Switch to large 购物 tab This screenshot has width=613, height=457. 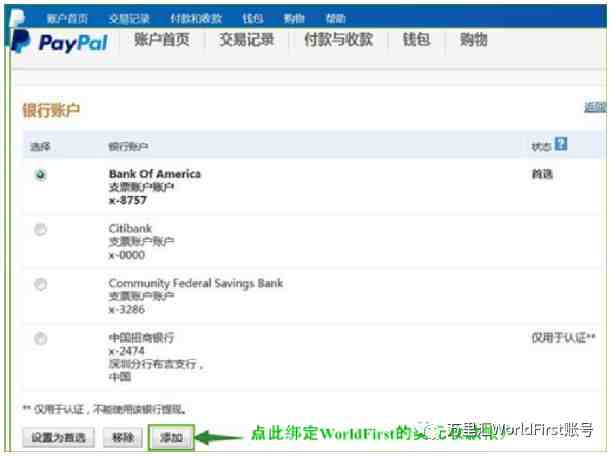(x=473, y=40)
